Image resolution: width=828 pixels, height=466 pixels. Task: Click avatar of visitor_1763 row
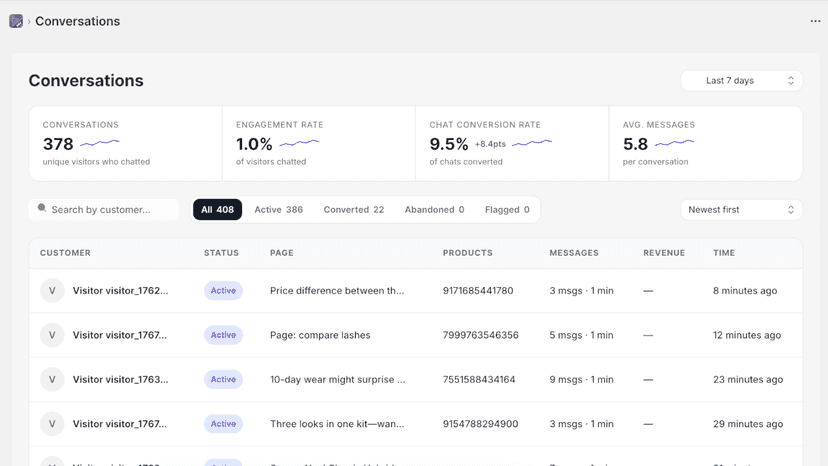pyautogui.click(x=52, y=379)
